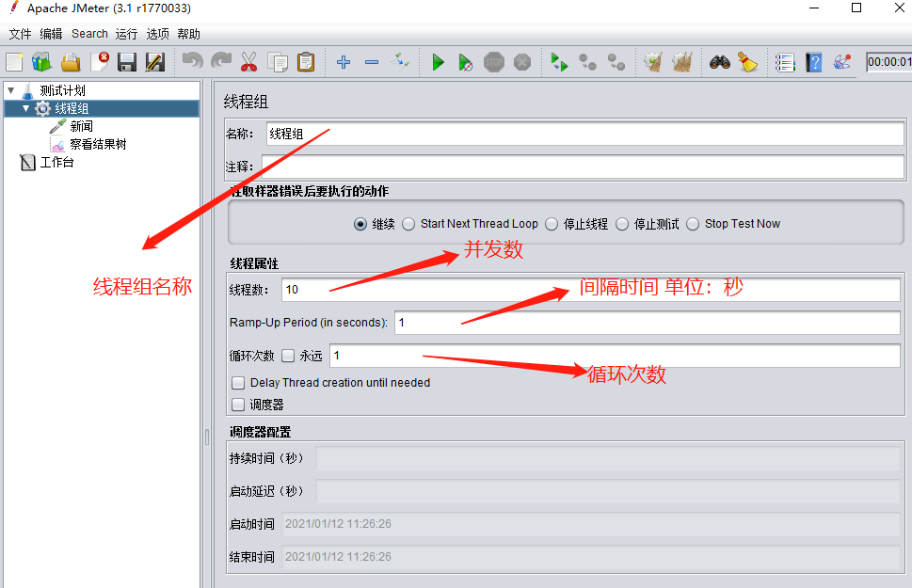
Task: Click the Reset Search broom icon
Action: coord(748,62)
